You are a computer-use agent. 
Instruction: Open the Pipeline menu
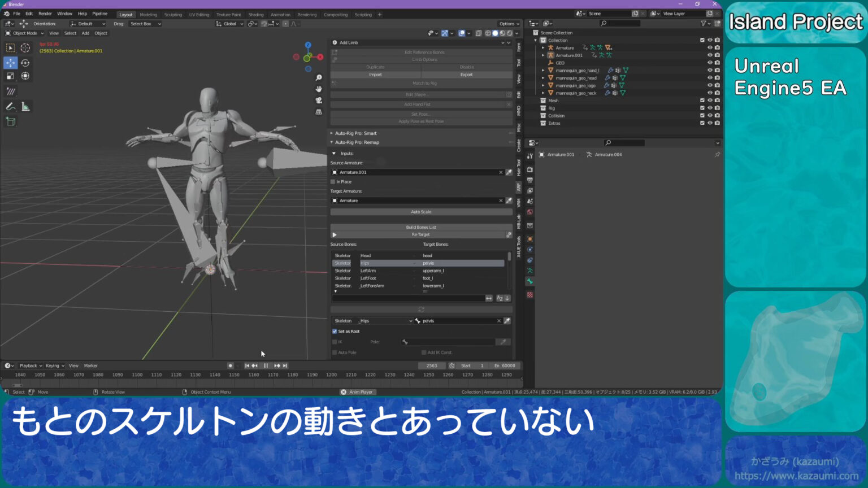click(100, 13)
